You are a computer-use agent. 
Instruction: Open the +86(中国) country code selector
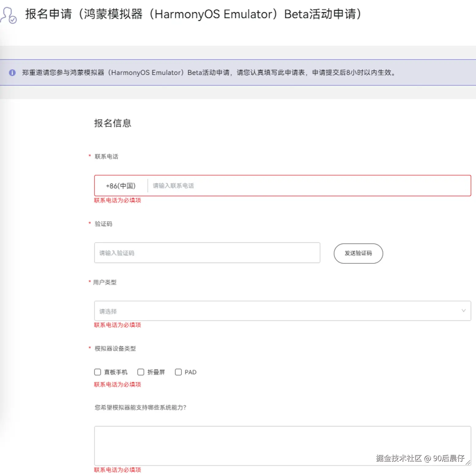pyautogui.click(x=121, y=186)
